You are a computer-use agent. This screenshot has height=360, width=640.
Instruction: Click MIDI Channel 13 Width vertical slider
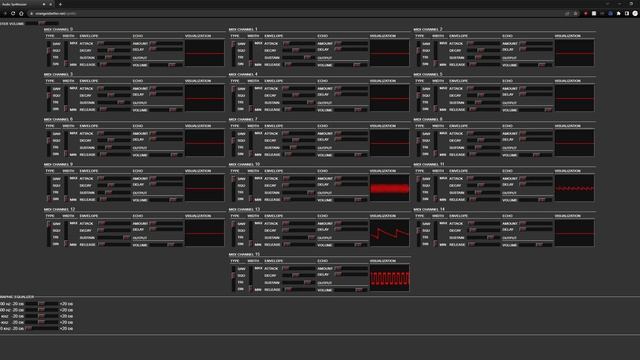pyautogui.click(x=251, y=233)
